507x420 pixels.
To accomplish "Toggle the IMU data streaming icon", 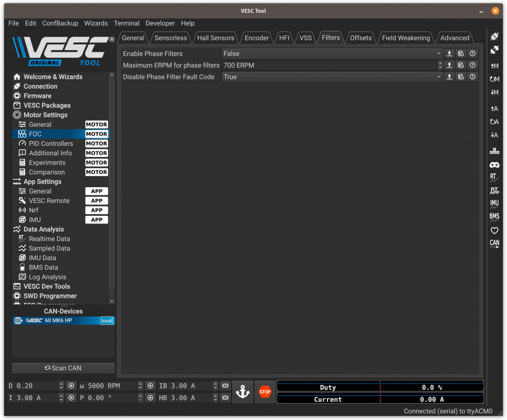I will click(x=494, y=204).
